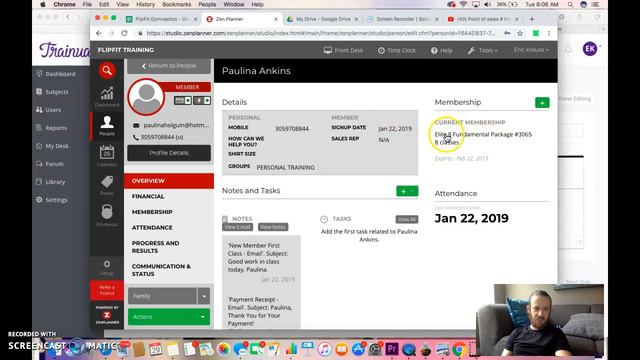640x360 pixels.
Task: Open Library in Trainual sidebar
Action: [x=51, y=182]
